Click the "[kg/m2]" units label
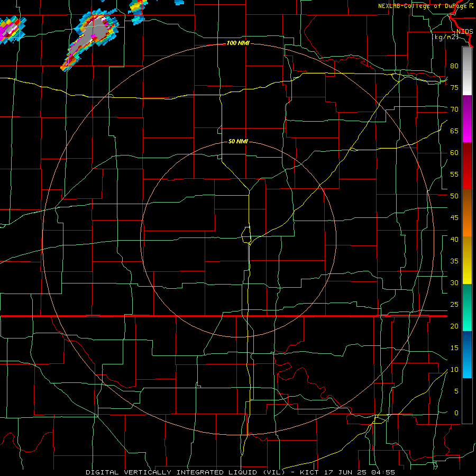 point(445,37)
